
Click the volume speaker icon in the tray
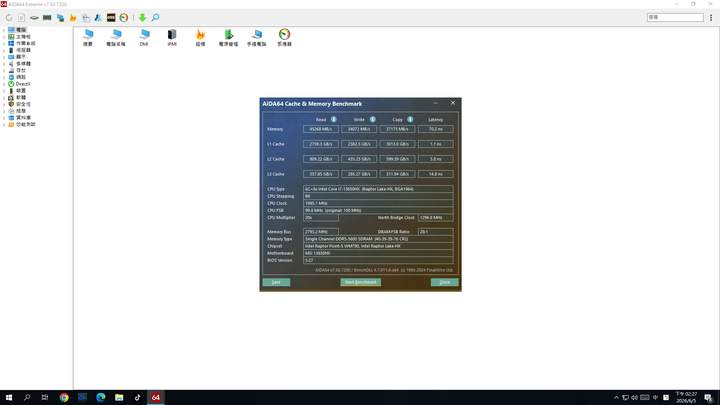[635, 398]
